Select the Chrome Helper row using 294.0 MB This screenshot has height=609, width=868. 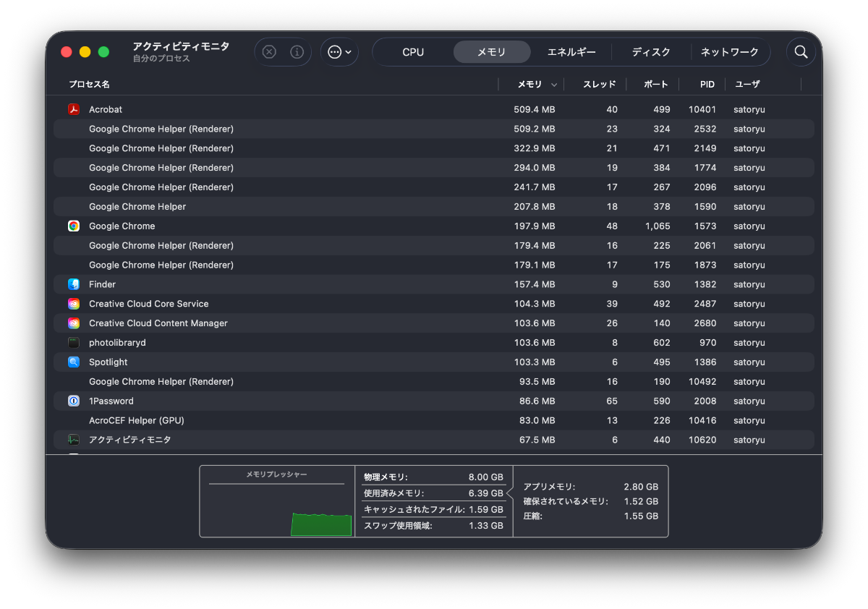tap(434, 168)
